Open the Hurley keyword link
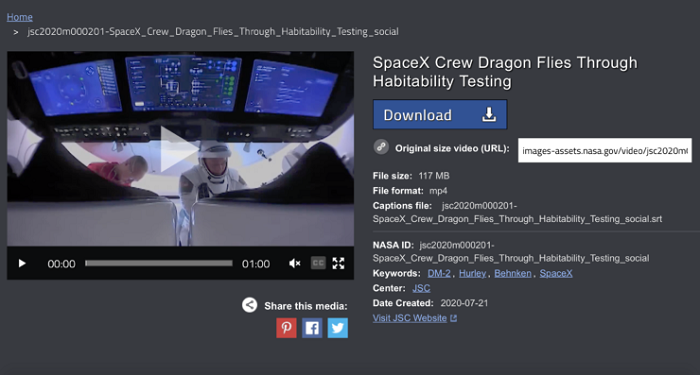The width and height of the screenshot is (700, 375). [x=472, y=273]
